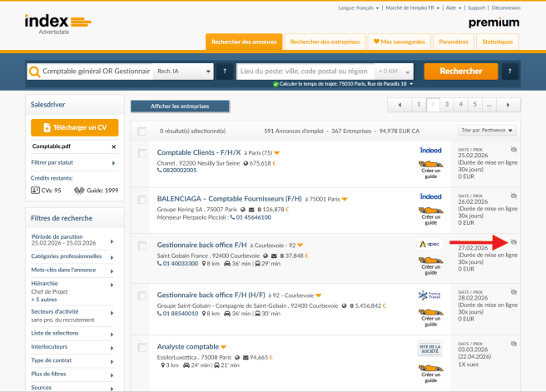Expand travel time calculation address dropdown
The width and height of the screenshot is (546, 392).
click(x=411, y=84)
